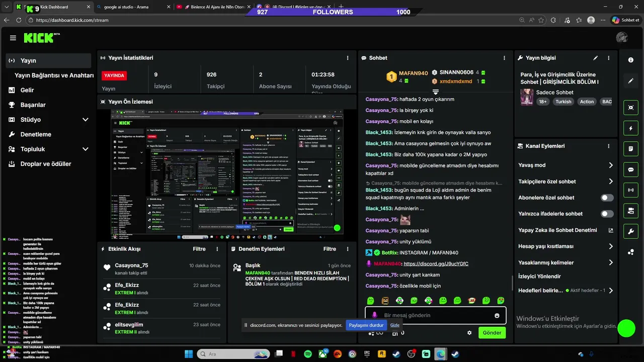Stop sharing with Paylaşımı durdur button
This screenshot has height=362, width=644.
[366, 325]
